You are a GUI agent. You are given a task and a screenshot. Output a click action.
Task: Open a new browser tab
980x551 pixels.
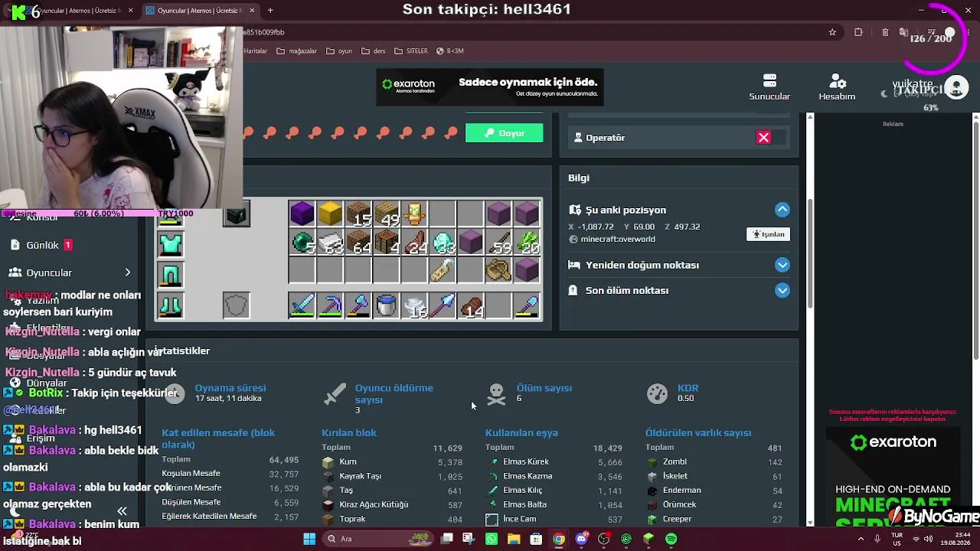coord(270,11)
